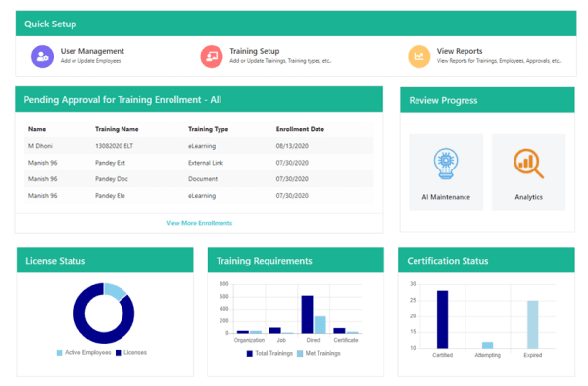Click the Job total trainings bar
The height and width of the screenshot is (386, 588).
point(274,330)
